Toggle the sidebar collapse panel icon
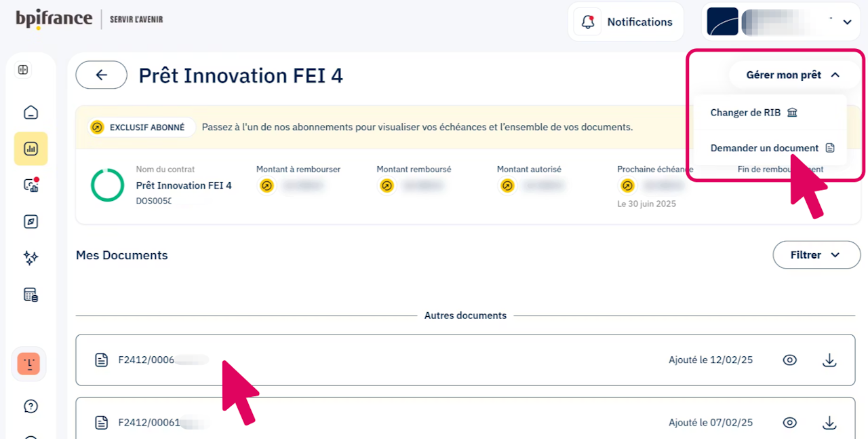Screen dimensions: 868x439 23,70
